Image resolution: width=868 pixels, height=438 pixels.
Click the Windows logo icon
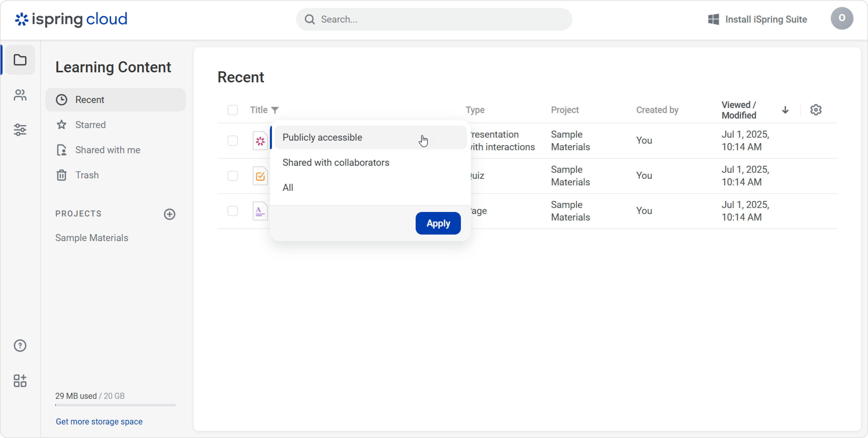pos(713,19)
